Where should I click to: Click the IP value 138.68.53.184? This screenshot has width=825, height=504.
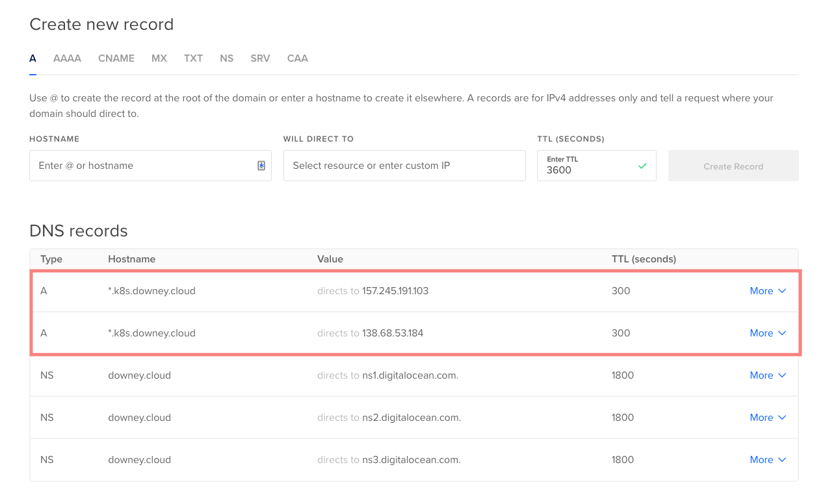click(x=393, y=333)
